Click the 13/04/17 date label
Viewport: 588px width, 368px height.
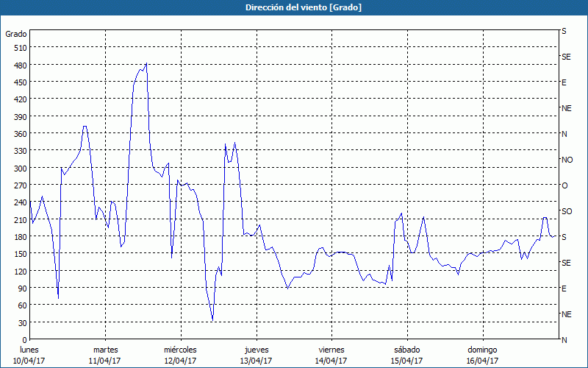256,361
